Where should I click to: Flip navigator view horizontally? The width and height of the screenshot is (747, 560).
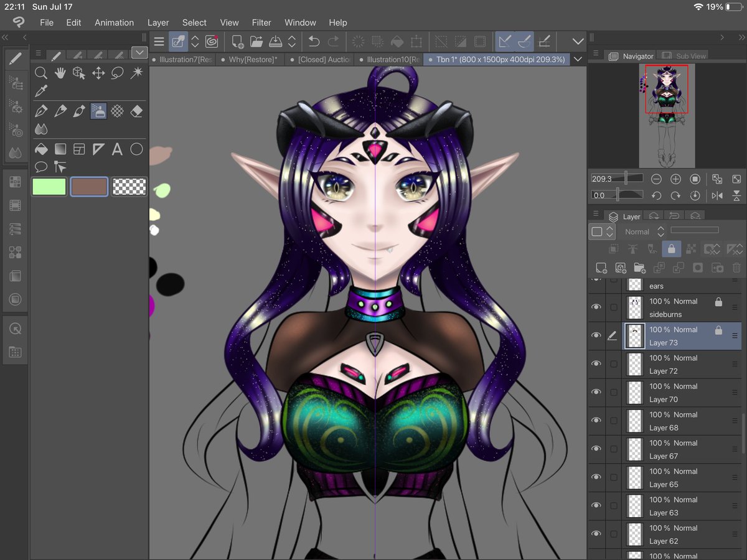click(717, 195)
